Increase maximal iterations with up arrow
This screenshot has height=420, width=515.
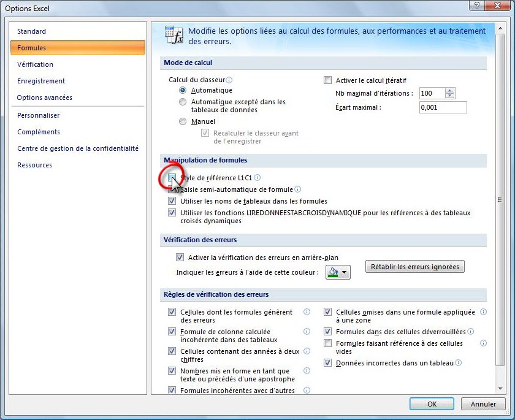coord(449,91)
